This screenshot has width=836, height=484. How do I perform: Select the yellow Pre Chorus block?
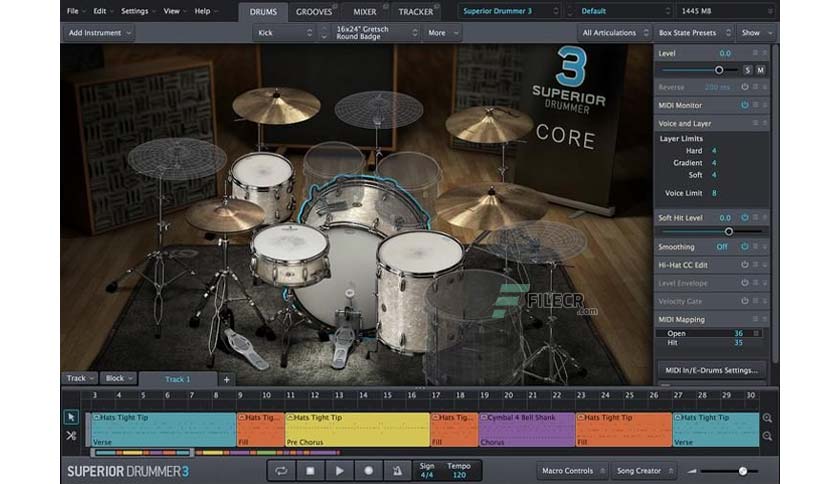[357, 429]
